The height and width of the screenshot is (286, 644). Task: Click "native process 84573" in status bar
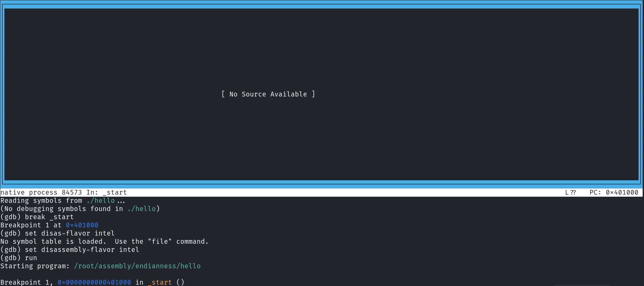point(41,193)
